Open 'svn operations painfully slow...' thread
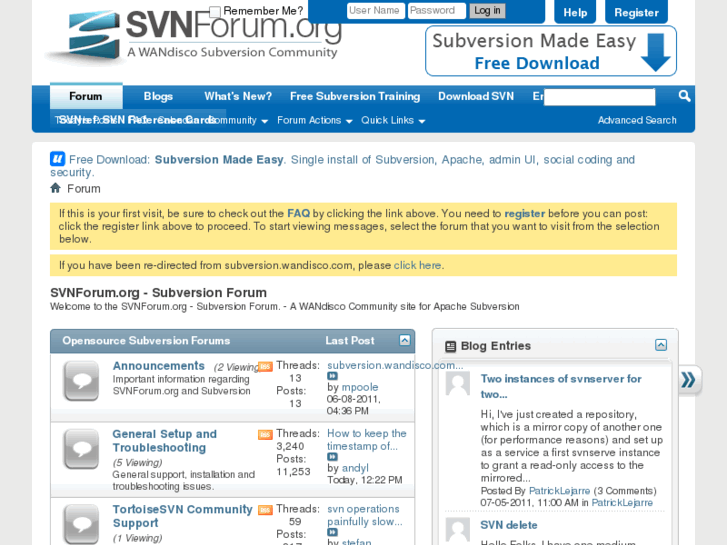727x545 pixels. [364, 515]
